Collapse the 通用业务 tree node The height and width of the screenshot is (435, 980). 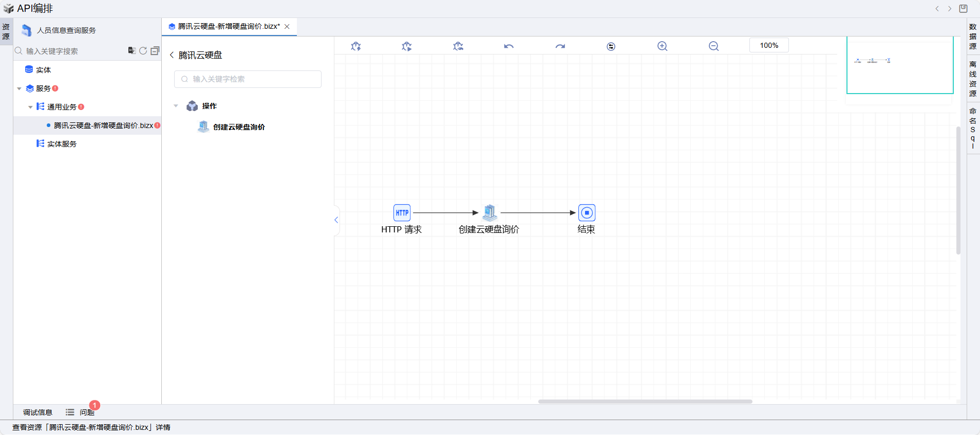coord(30,107)
